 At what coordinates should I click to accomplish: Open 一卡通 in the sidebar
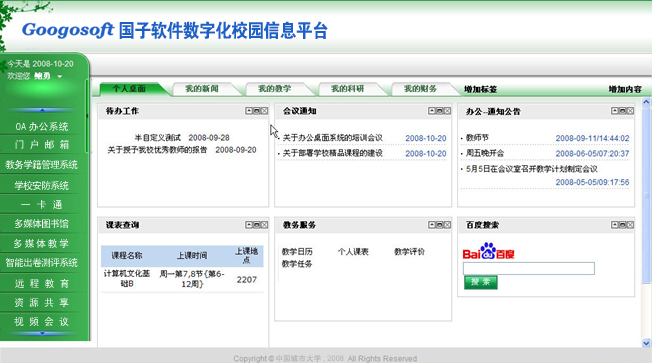42,205
